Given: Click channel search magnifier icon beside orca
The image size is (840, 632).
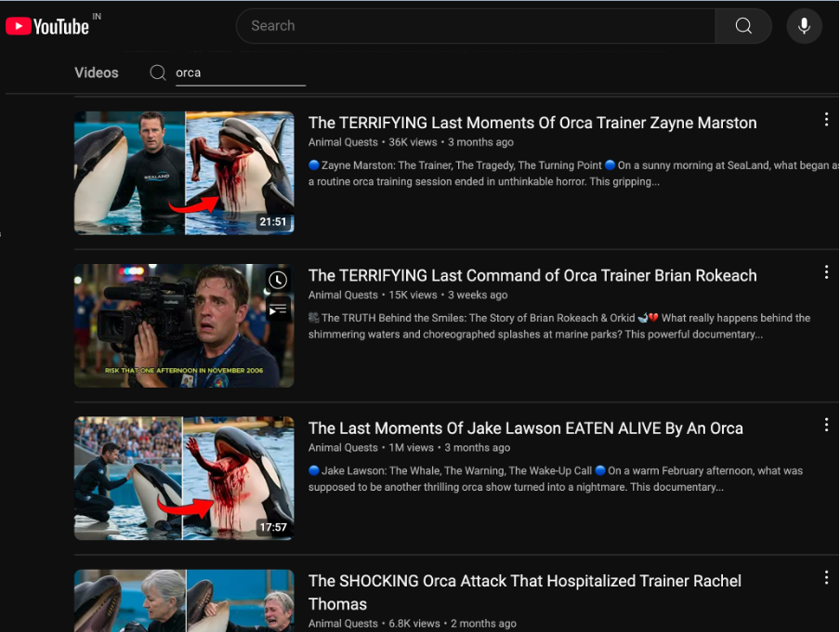Looking at the screenshot, I should [158, 72].
